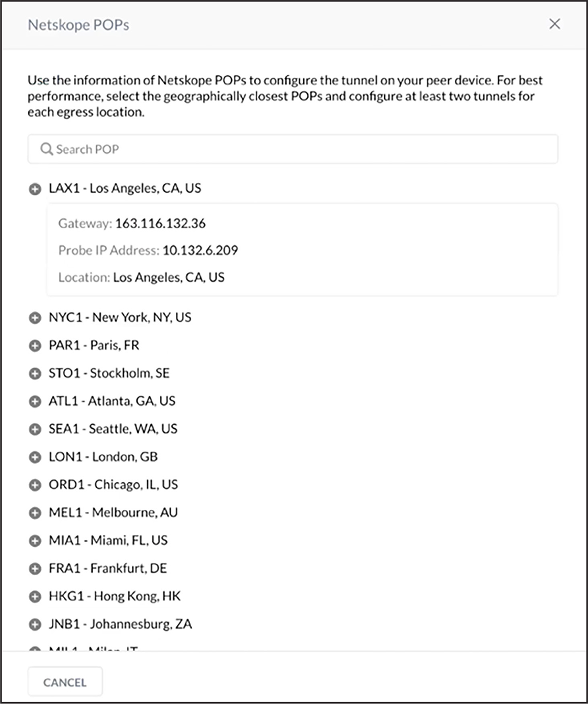Screen dimensions: 588x704
Task: Click plus icon beside ATL1 Atlanta
Action: click(x=35, y=402)
